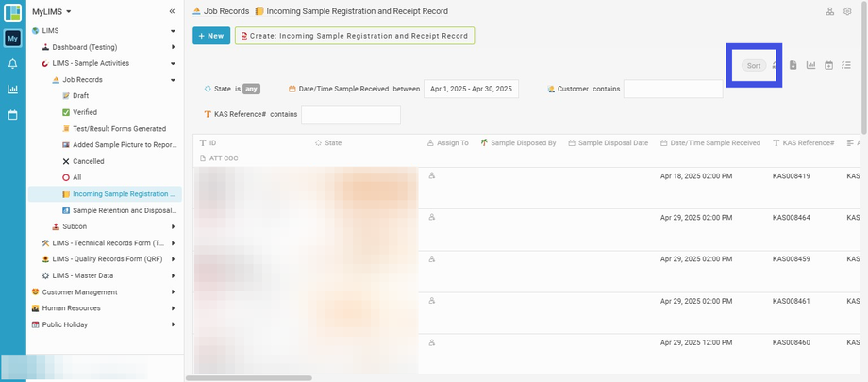The height and width of the screenshot is (382, 868).
Task: Focus the Customer contains input field
Action: click(x=673, y=89)
